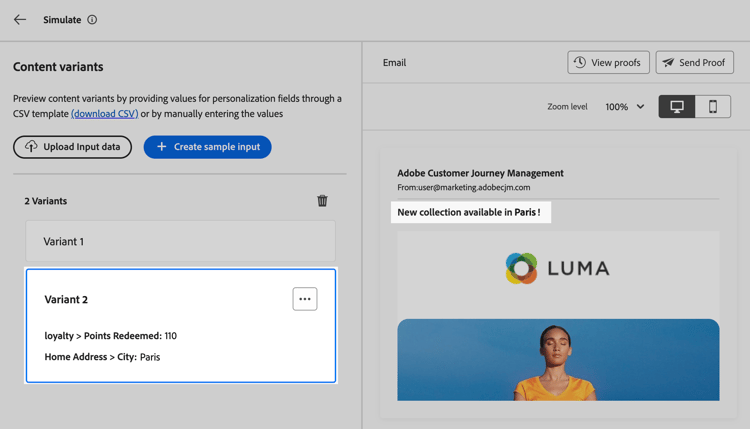The height and width of the screenshot is (429, 750).
Task: Open the download CSV link
Action: pos(105,114)
